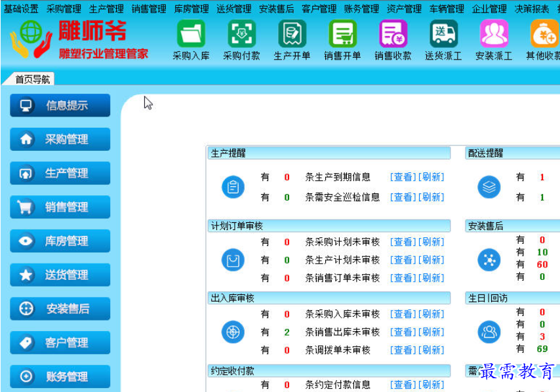The height and width of the screenshot is (392, 560).
Task: Click the 生产提醒 clipboard icon
Action: (233, 187)
